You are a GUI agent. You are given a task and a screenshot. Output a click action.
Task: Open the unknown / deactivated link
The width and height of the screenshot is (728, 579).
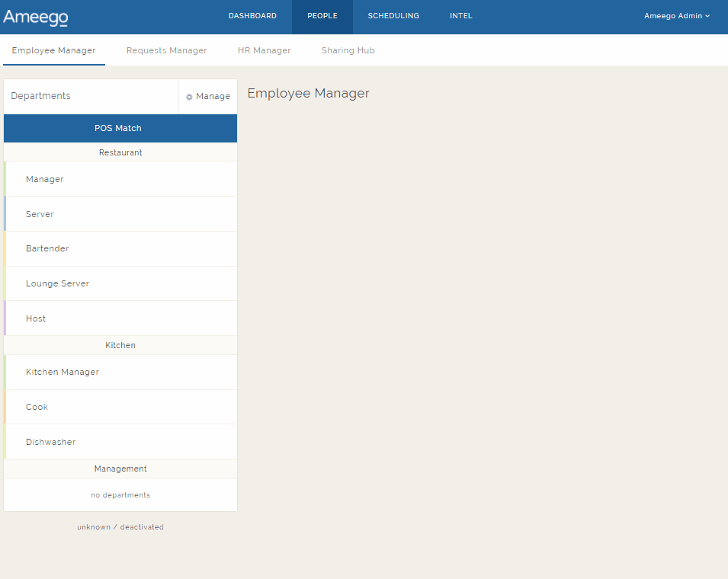[120, 526]
